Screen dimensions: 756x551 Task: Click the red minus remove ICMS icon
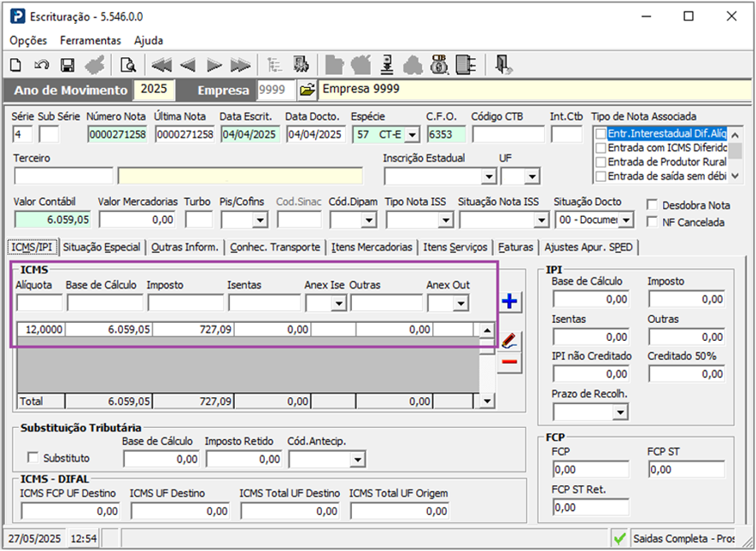point(509,362)
